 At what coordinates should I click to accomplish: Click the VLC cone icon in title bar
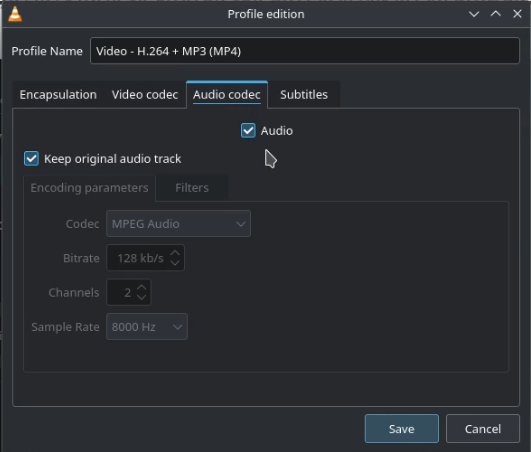coord(15,14)
